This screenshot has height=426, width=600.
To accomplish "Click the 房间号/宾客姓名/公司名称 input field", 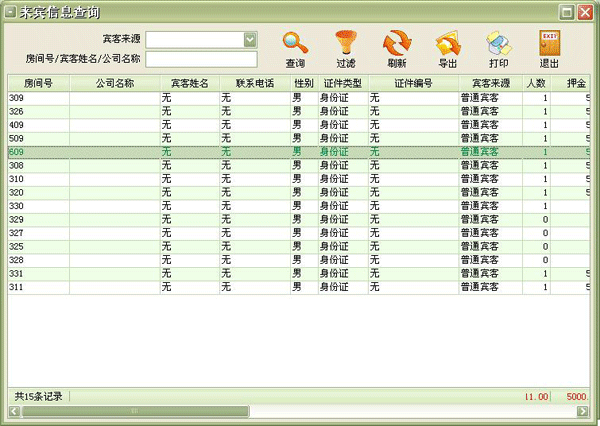I will pyautogui.click(x=201, y=59).
